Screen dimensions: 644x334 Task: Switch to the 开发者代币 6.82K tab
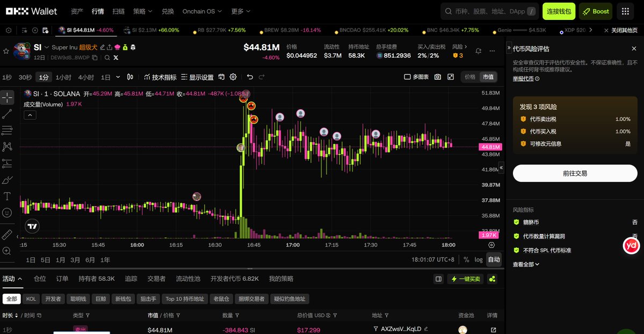(x=235, y=279)
